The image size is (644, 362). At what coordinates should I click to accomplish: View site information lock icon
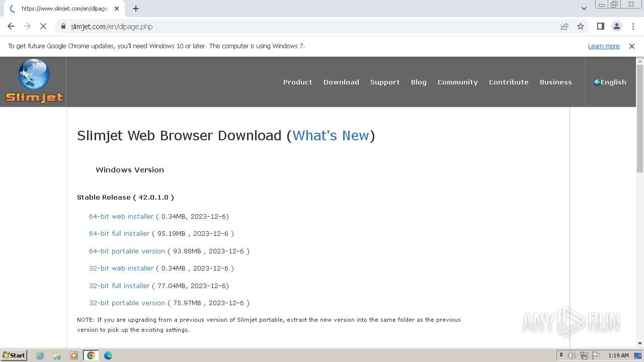point(63,26)
